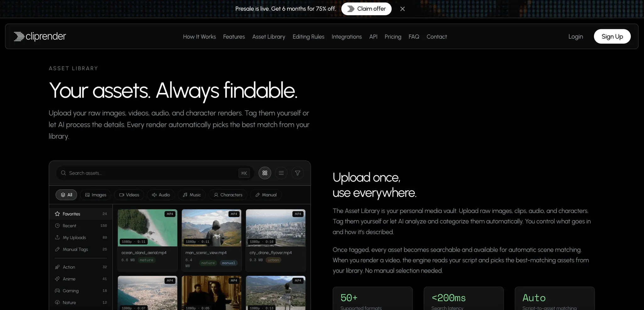Click the '1080p · 0:16' label on city_drone_flyover.mp4

pyautogui.click(x=262, y=242)
